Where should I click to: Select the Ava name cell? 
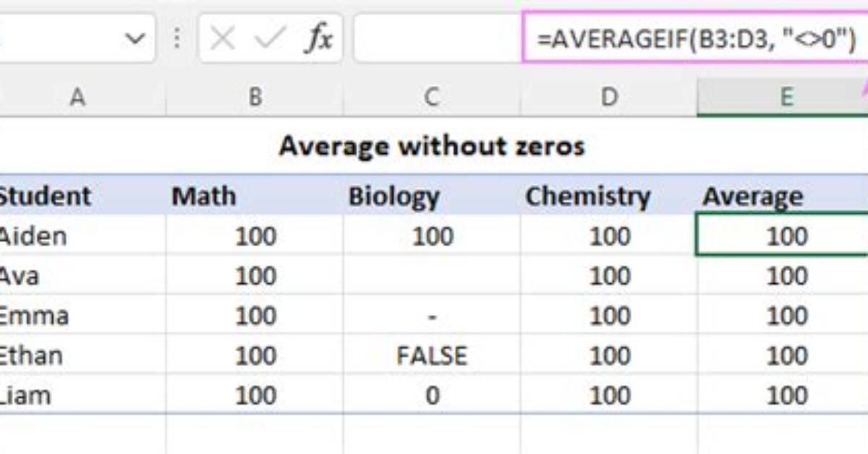pyautogui.click(x=82, y=275)
